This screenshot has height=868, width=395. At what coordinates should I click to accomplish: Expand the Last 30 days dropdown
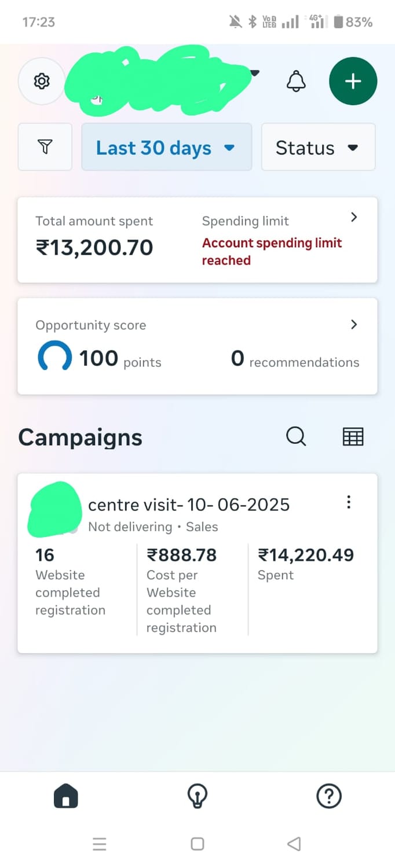click(166, 148)
